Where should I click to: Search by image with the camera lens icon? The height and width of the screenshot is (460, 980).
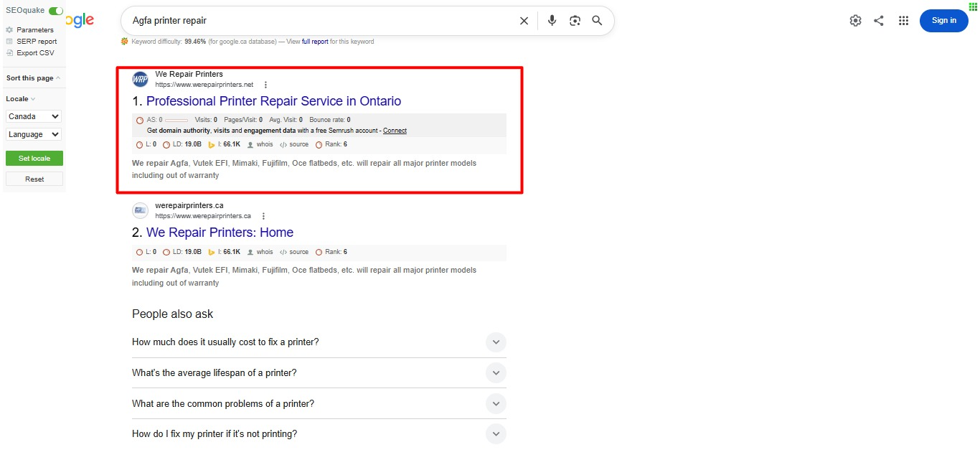click(575, 21)
